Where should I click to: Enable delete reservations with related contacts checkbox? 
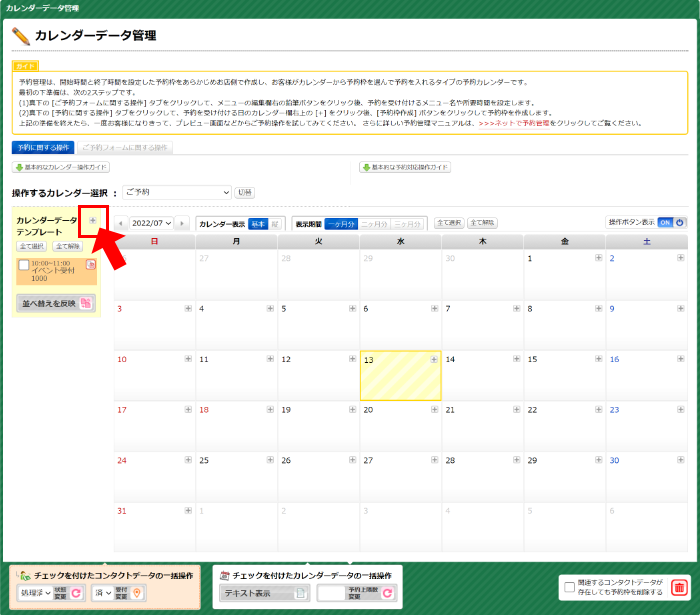tap(569, 587)
